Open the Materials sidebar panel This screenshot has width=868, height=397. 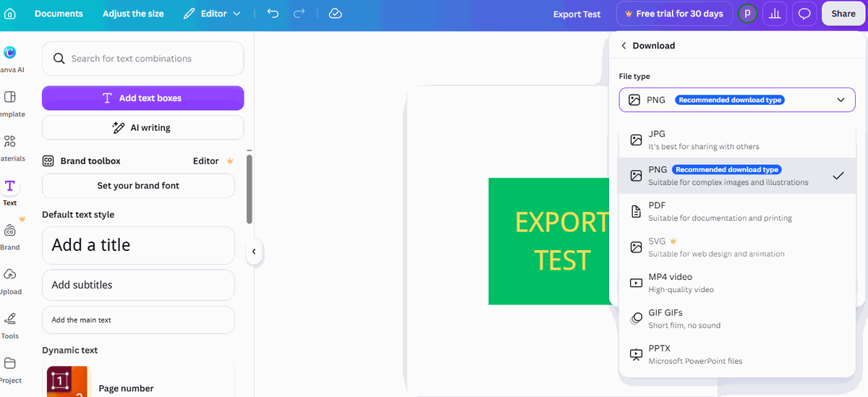(x=10, y=148)
